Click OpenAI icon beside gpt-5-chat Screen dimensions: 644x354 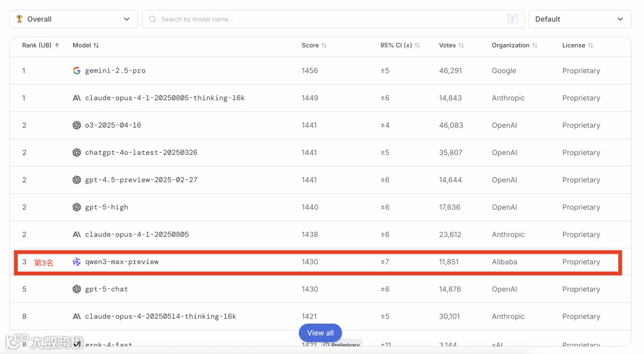click(76, 289)
